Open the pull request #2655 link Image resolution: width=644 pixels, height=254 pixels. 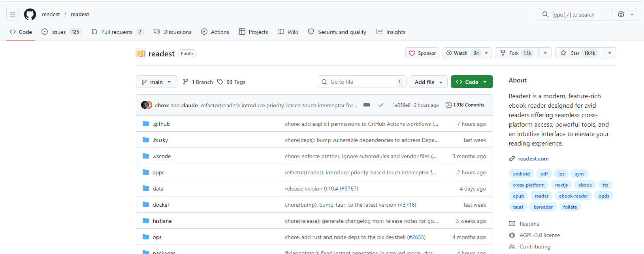tap(416, 237)
